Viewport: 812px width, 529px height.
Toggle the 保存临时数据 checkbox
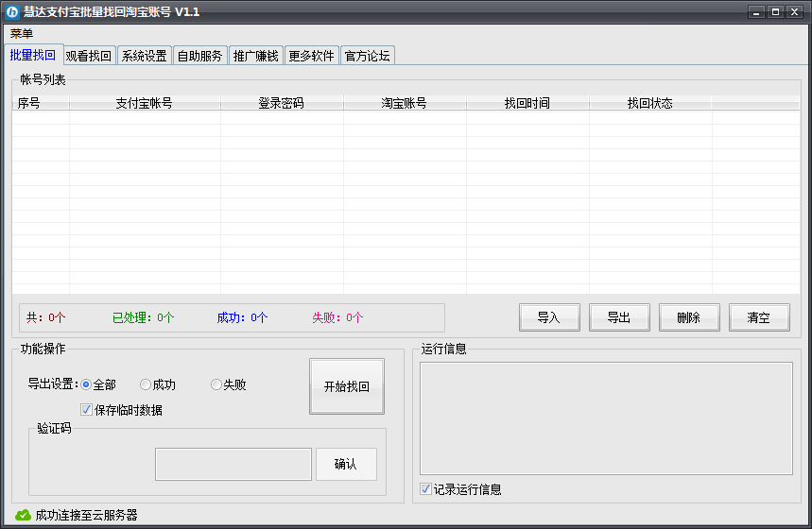pyautogui.click(x=87, y=410)
